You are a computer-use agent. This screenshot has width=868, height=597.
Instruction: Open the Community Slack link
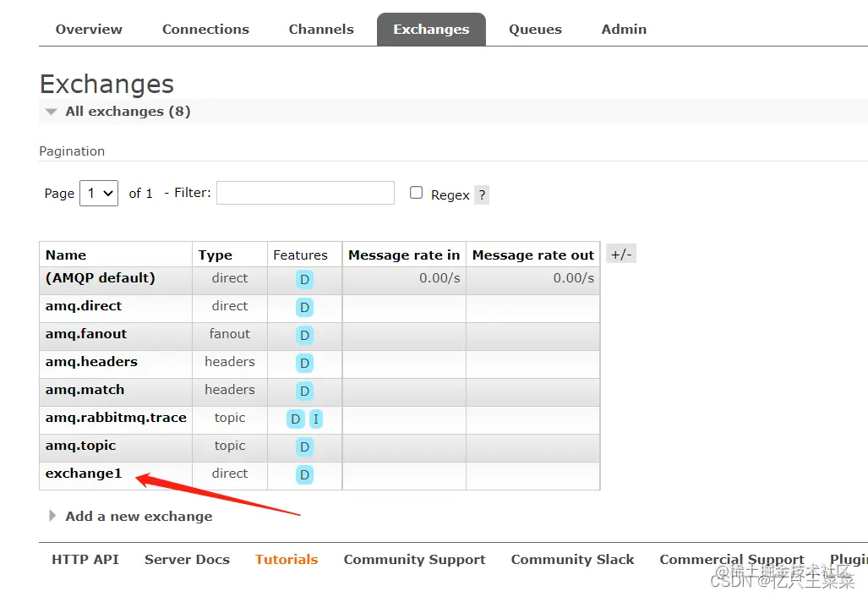(x=572, y=559)
